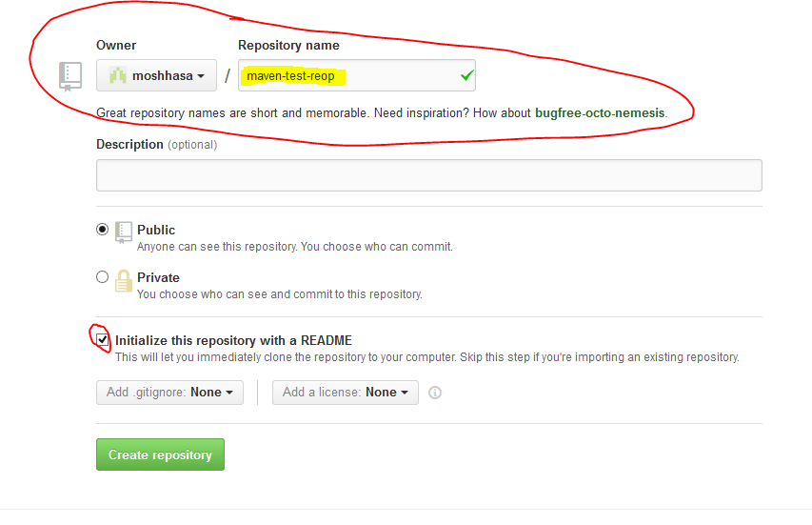Click the repository book icon beside Owner
The height and width of the screenshot is (525, 812).
point(70,76)
